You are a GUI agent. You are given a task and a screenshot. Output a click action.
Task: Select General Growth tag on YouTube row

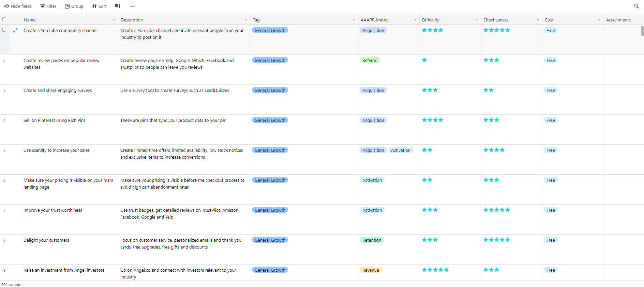(x=270, y=30)
